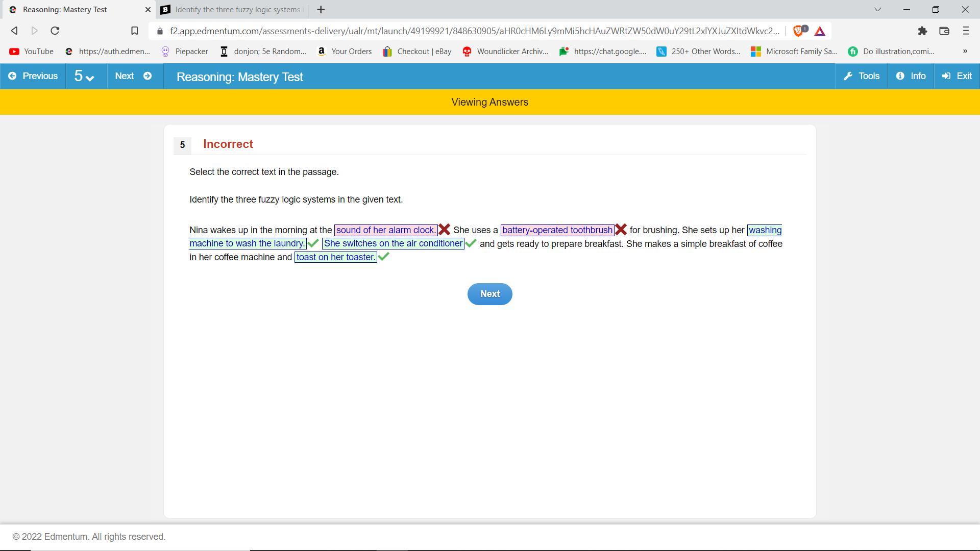
Task: Open the tab search dropdown arrow
Action: (877, 10)
